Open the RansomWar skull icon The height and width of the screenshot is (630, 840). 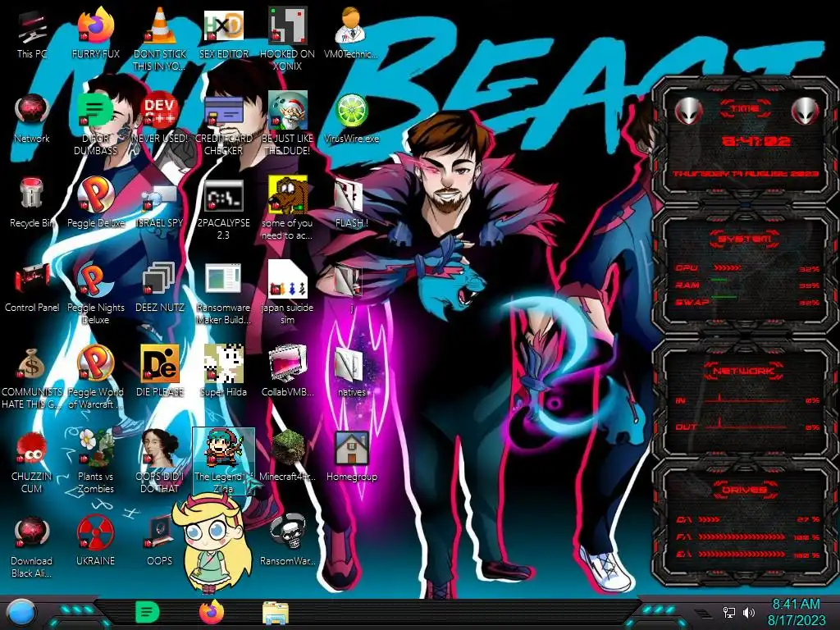287,532
